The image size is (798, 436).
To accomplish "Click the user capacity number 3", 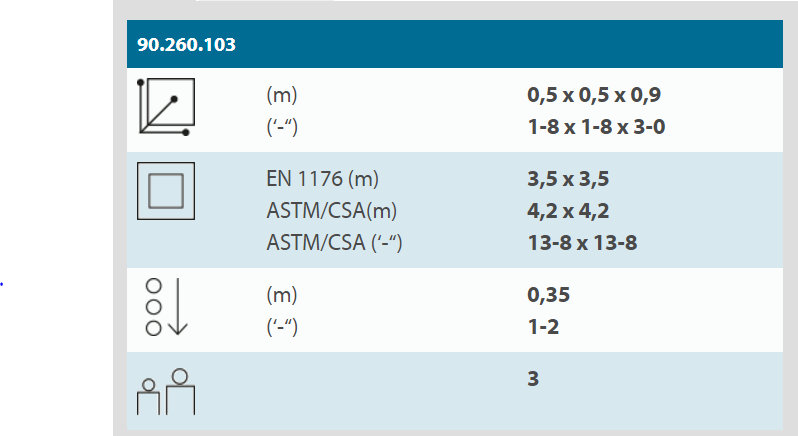I will 533,379.
